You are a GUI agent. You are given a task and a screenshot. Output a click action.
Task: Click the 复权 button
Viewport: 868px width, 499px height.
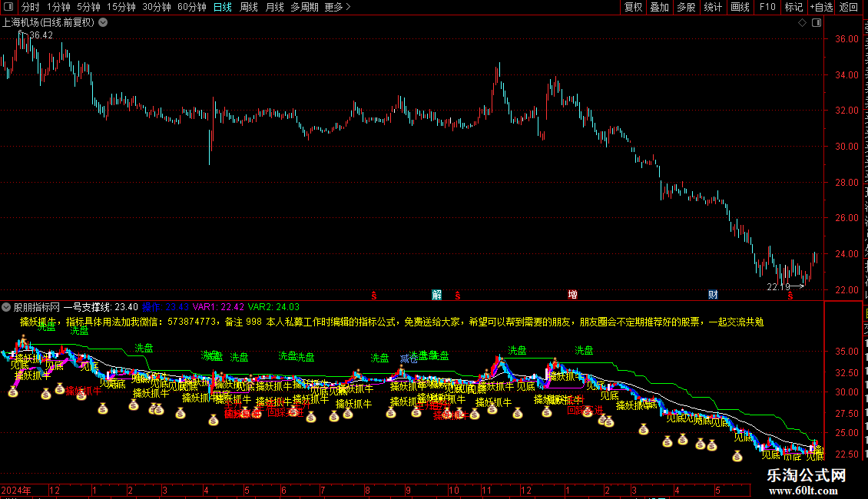point(633,7)
